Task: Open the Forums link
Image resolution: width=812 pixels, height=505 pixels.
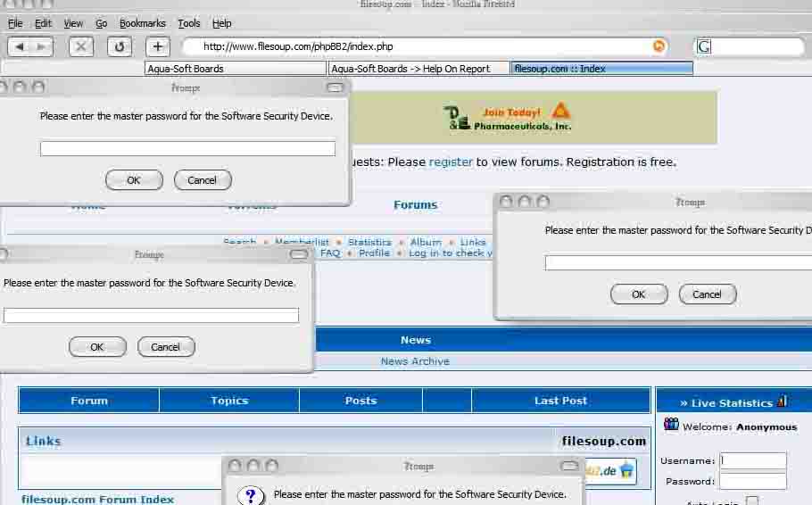Action: point(415,204)
